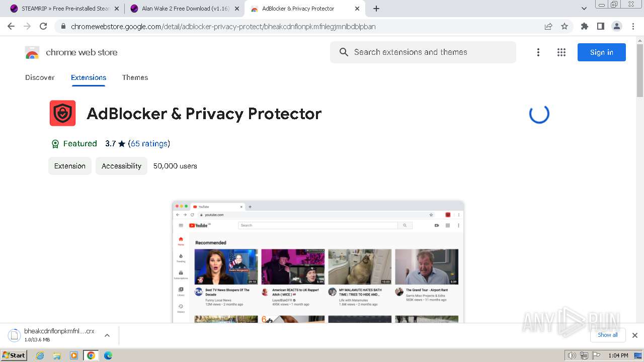Screen dimensions: 644x362
Task: Go to the Themes section
Action: pos(135,77)
